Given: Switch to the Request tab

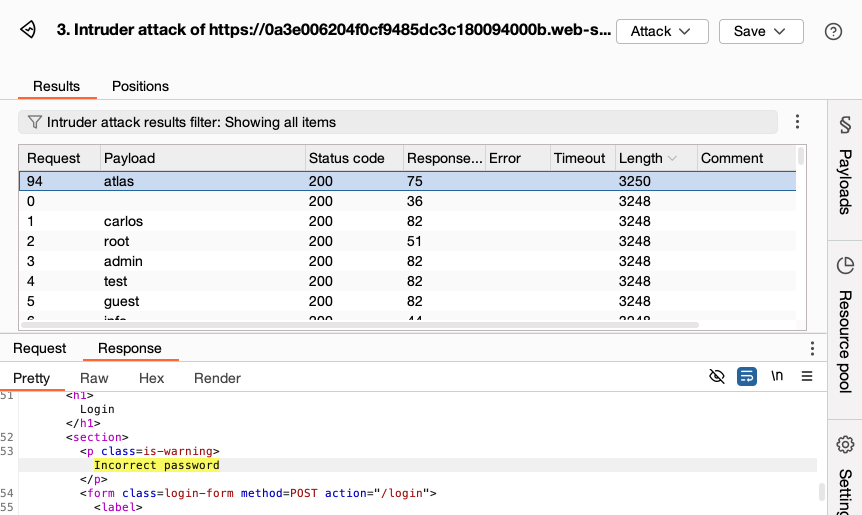Looking at the screenshot, I should point(39,348).
